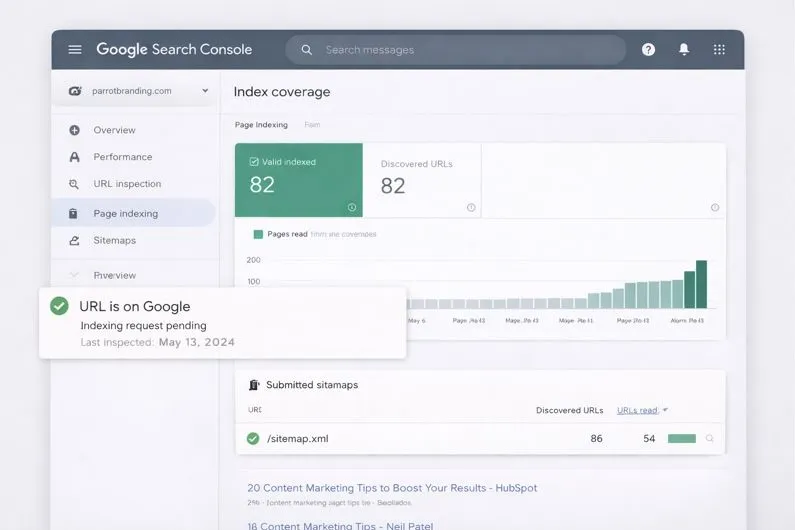The width and height of the screenshot is (795, 530).
Task: Click the Overview sidebar icon
Action: 75,130
